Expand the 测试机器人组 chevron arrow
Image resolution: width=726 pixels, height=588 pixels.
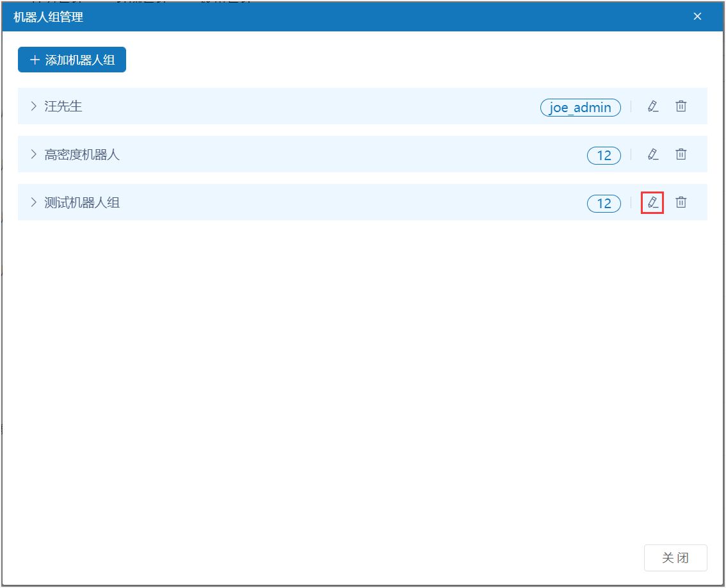tap(34, 202)
